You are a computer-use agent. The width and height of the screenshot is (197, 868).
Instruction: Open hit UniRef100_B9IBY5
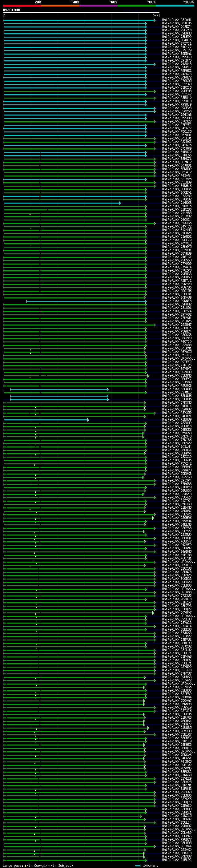click(x=176, y=60)
